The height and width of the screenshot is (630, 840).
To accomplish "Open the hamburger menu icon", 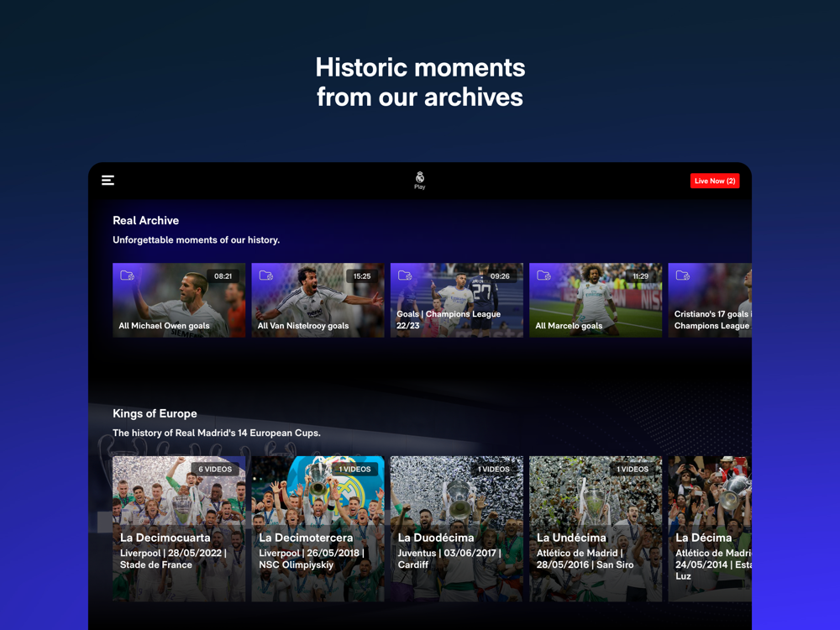I will [x=108, y=180].
